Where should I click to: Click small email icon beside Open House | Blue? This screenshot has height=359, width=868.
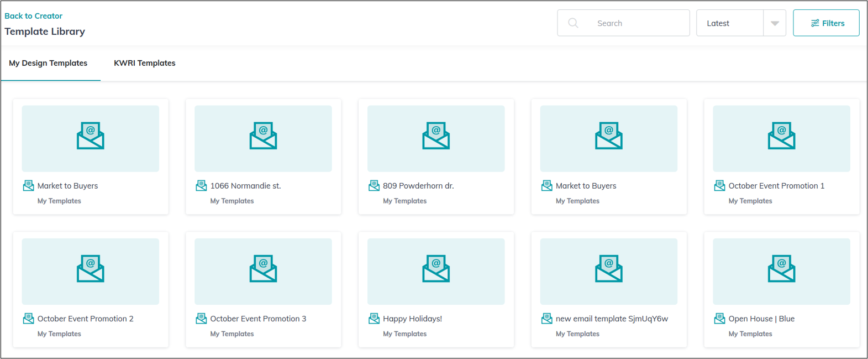tap(719, 319)
